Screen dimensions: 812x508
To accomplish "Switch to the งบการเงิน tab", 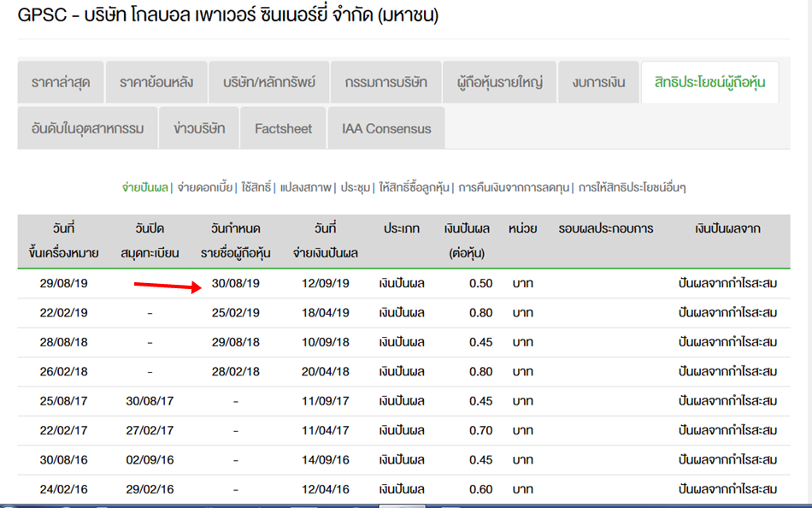I will pyautogui.click(x=598, y=82).
